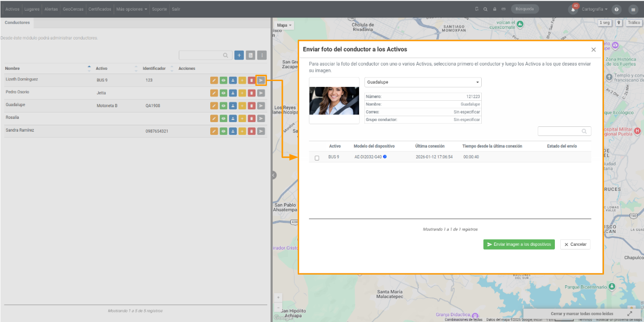View Guadalupe details with green eye icon
This screenshot has height=322, width=644.
224,106
